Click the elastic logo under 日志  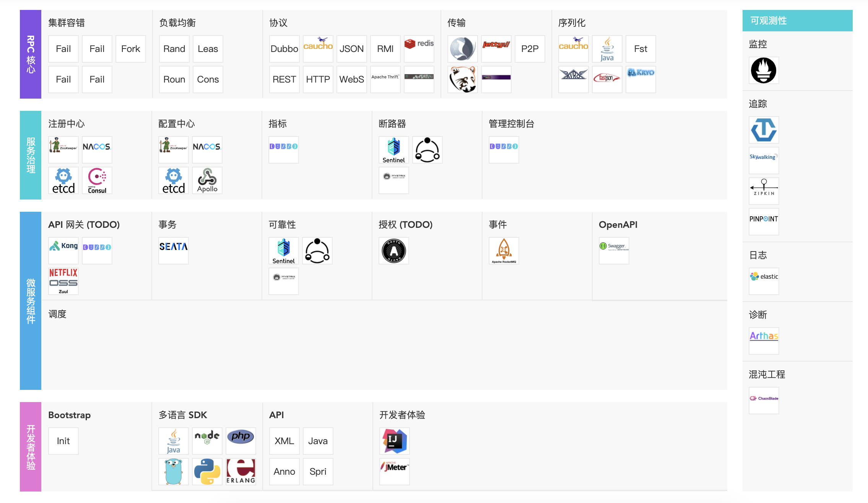(764, 281)
